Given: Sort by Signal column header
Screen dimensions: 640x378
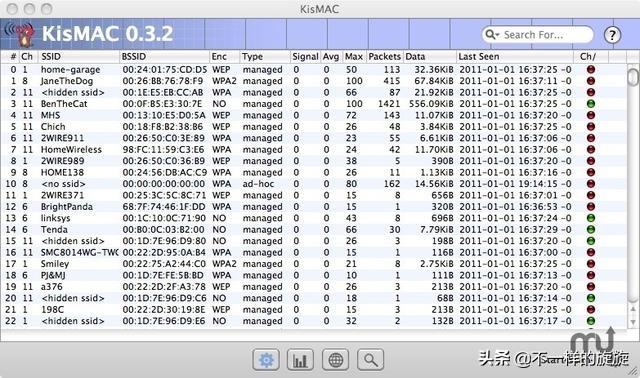Looking at the screenshot, I should 305,56.
